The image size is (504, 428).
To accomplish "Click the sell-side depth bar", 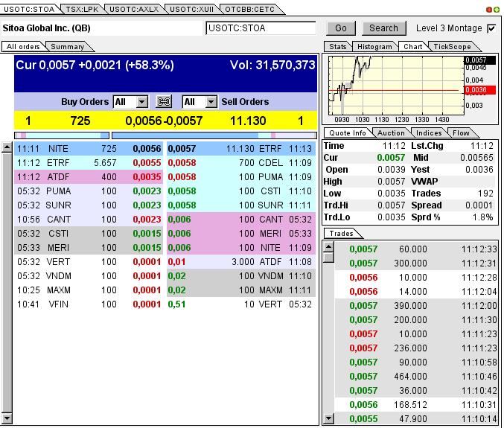I will click(214, 135).
